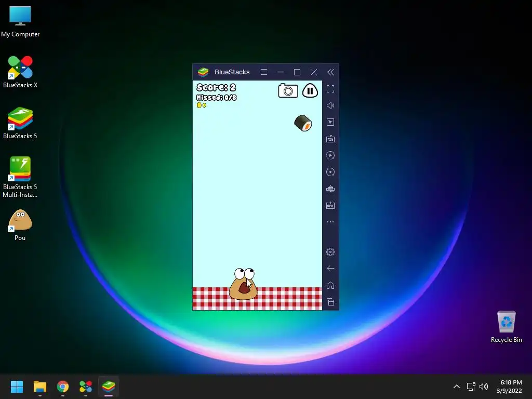
Task: Show more sidebar tools (three dots)
Action: coord(330,222)
